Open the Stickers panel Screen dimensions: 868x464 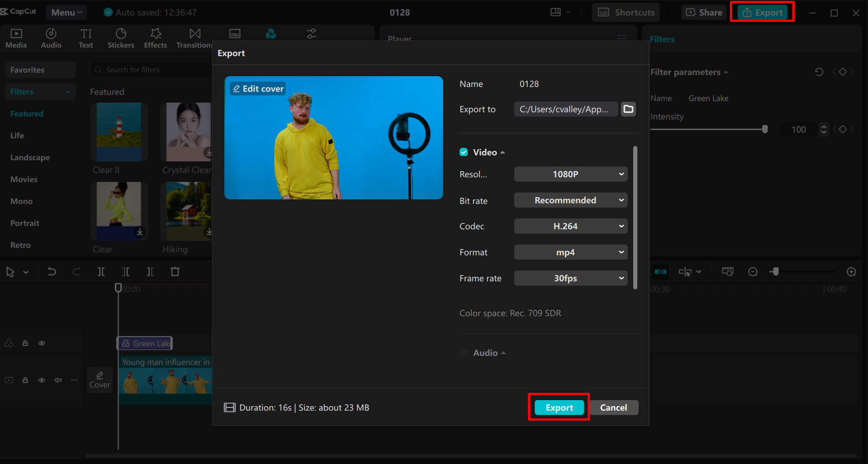click(121, 38)
